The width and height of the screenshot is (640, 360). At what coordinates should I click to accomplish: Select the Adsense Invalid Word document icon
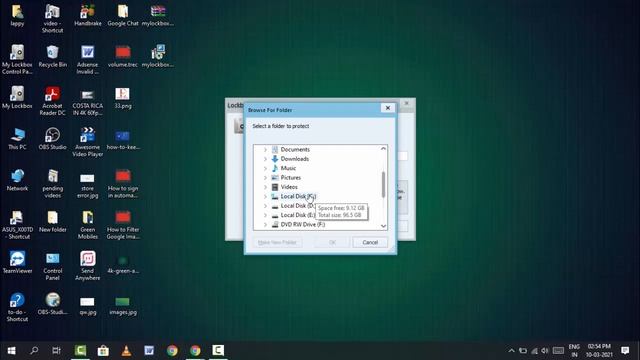tap(88, 60)
